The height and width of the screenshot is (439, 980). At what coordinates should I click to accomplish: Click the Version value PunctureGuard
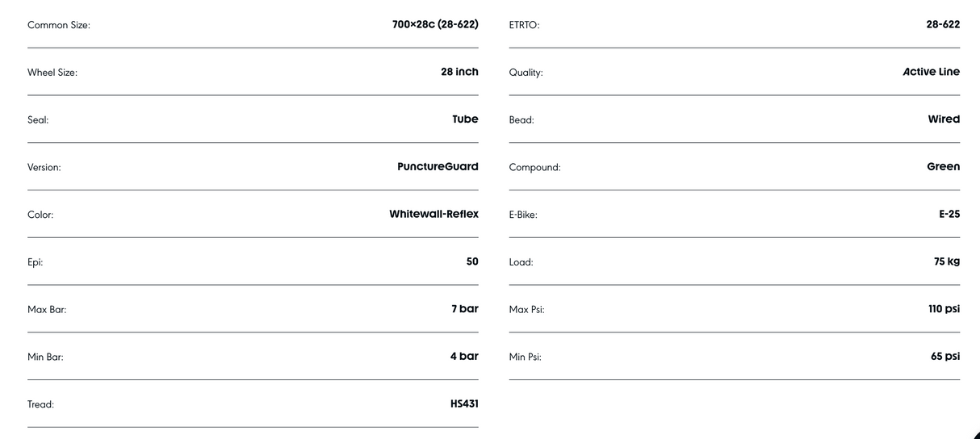pyautogui.click(x=438, y=167)
